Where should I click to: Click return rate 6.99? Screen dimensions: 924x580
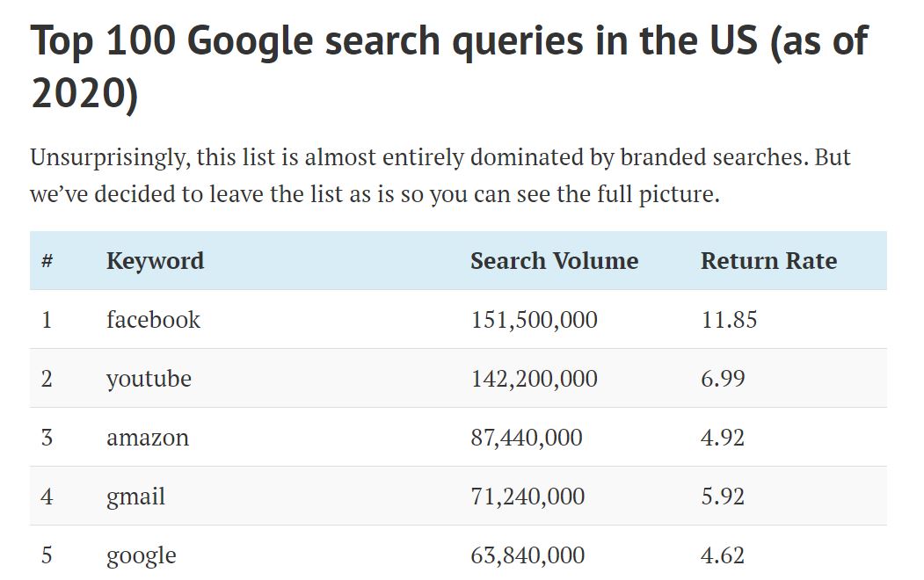(x=723, y=379)
